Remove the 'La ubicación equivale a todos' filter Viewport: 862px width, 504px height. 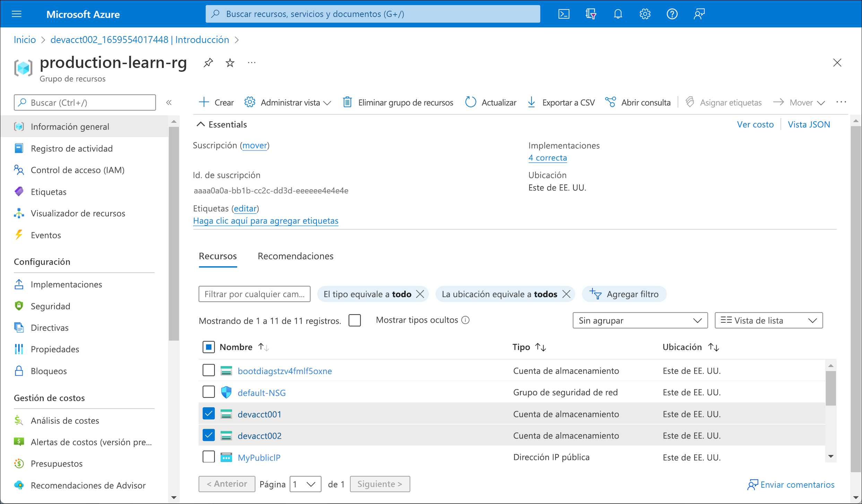pos(566,294)
